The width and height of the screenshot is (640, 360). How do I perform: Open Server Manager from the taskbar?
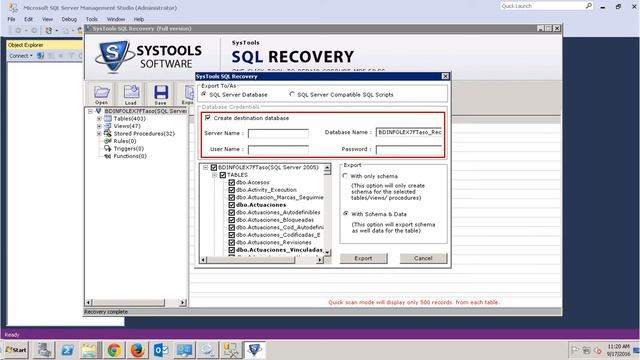click(x=44, y=350)
